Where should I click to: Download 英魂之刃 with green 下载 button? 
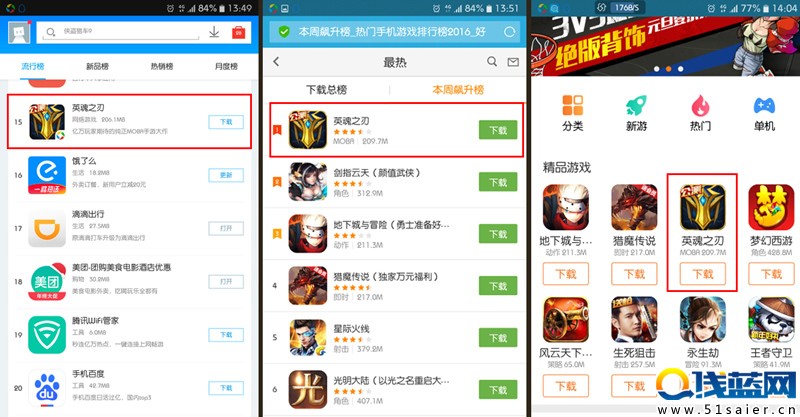498,130
